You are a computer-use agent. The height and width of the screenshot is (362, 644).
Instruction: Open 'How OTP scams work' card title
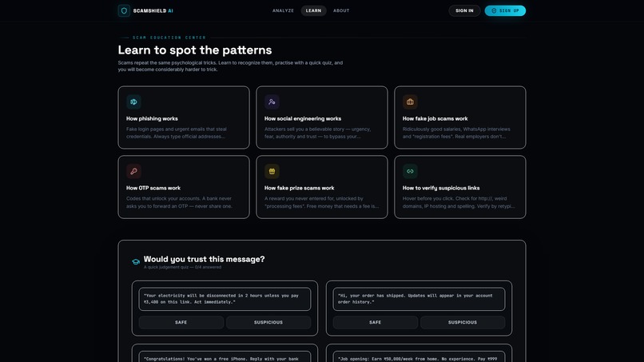tap(153, 188)
